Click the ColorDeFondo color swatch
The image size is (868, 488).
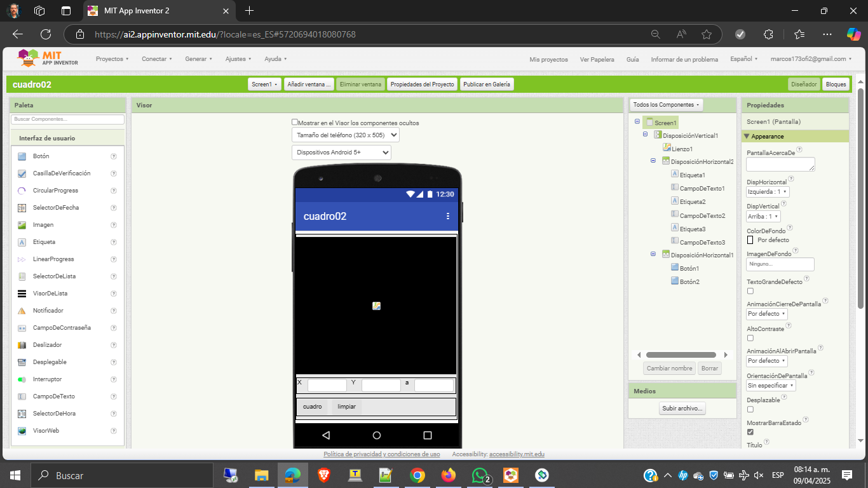pyautogui.click(x=750, y=240)
